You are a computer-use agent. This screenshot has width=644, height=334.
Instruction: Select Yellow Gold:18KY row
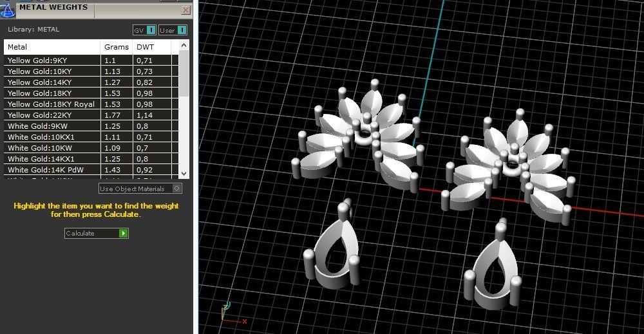91,93
